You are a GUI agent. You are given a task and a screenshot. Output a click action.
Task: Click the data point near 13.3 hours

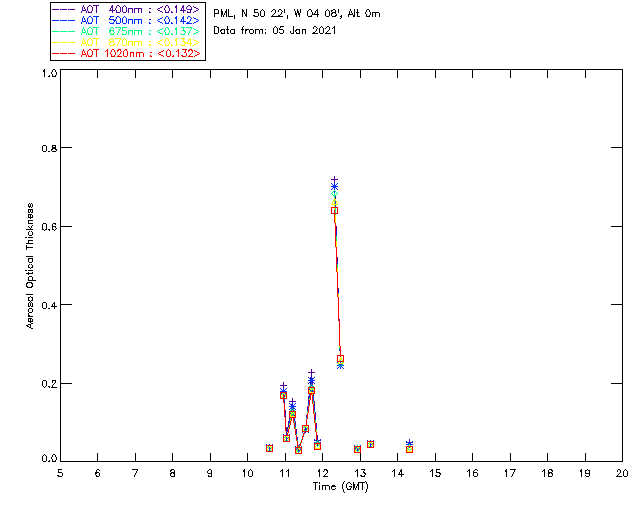point(370,444)
